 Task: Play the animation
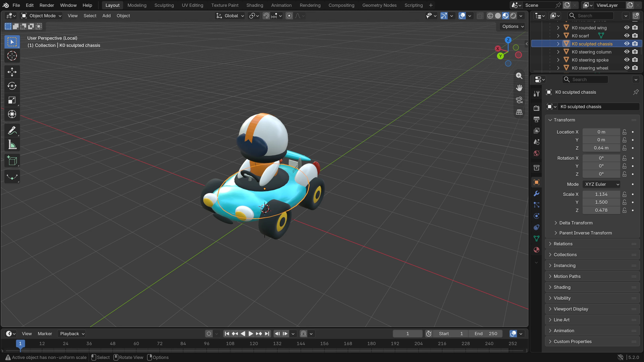click(251, 334)
